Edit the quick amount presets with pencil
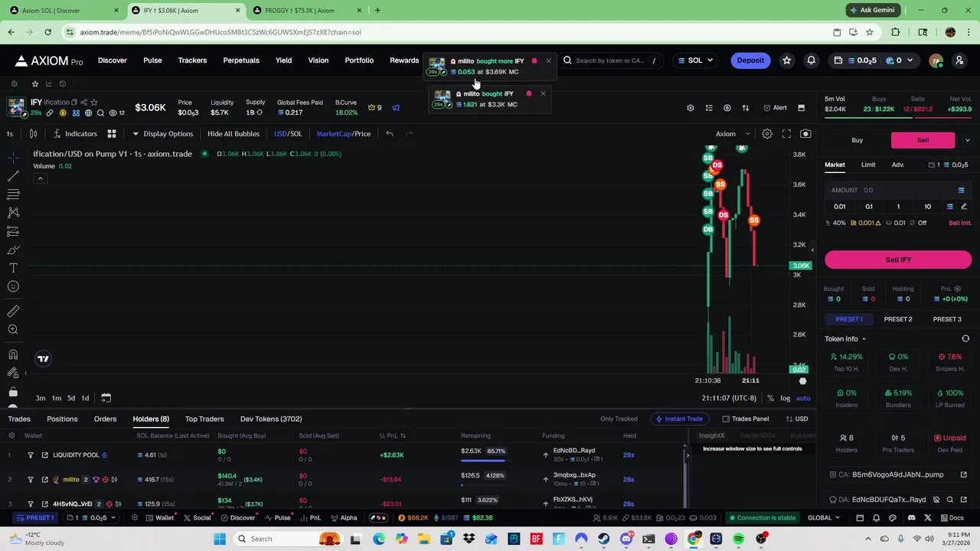 (x=964, y=207)
